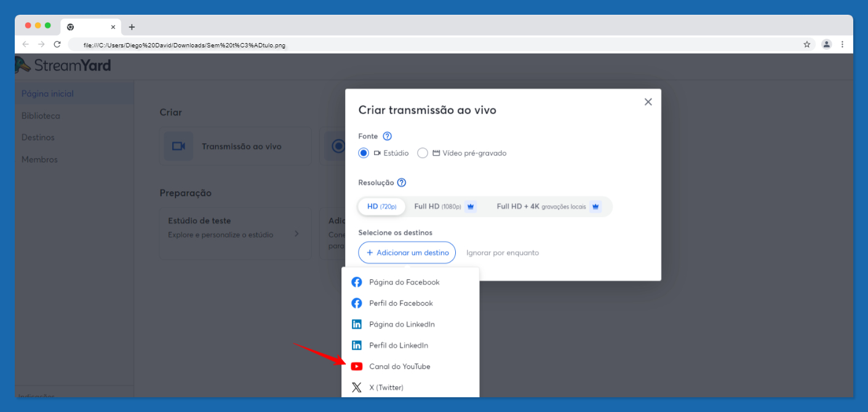Click the Facebook icon for Perfil do Facebook
The height and width of the screenshot is (412, 868).
pyautogui.click(x=357, y=303)
